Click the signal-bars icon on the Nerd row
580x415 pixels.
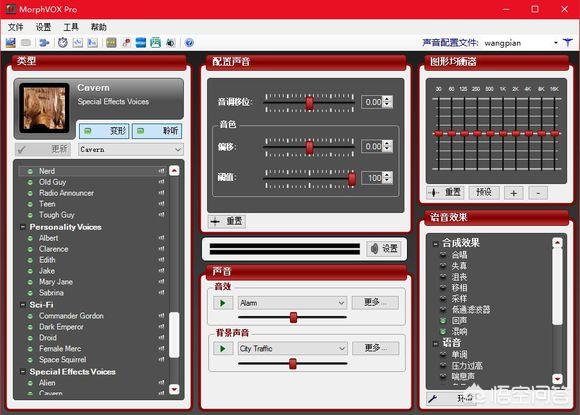[162, 171]
